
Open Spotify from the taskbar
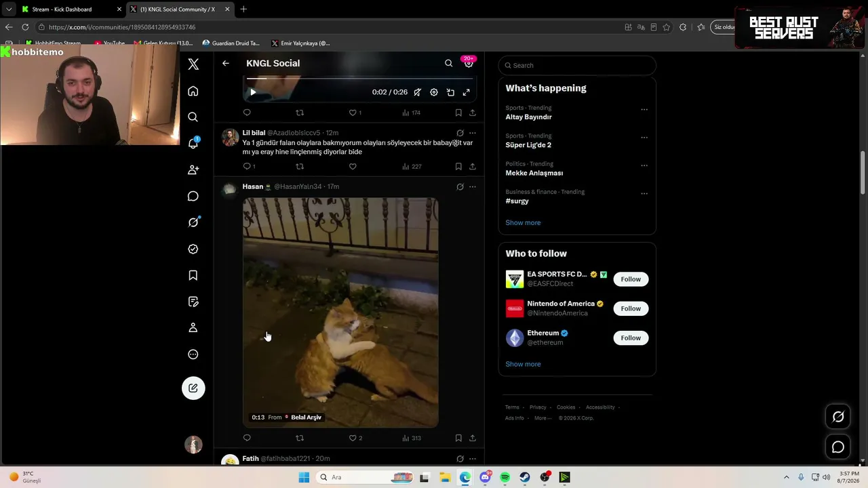click(x=505, y=477)
